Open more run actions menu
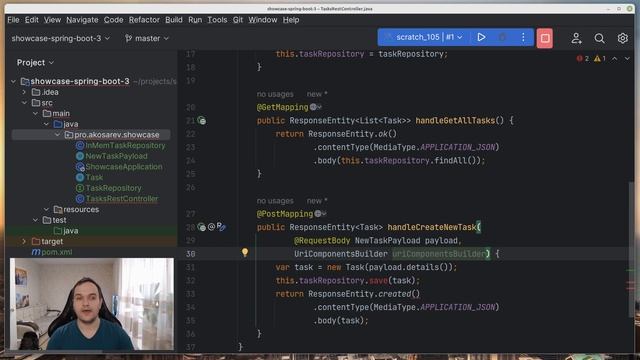Image resolution: width=640 pixels, height=360 pixels. pos(523,38)
